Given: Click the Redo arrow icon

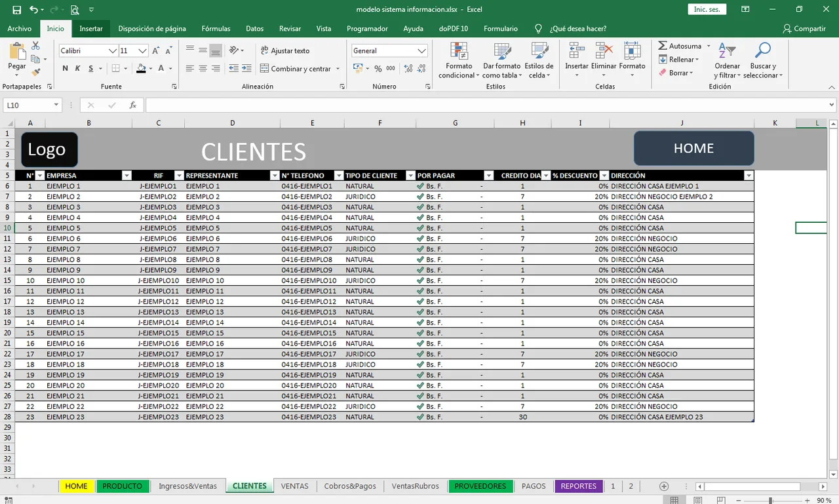Looking at the screenshot, I should pos(54,10).
